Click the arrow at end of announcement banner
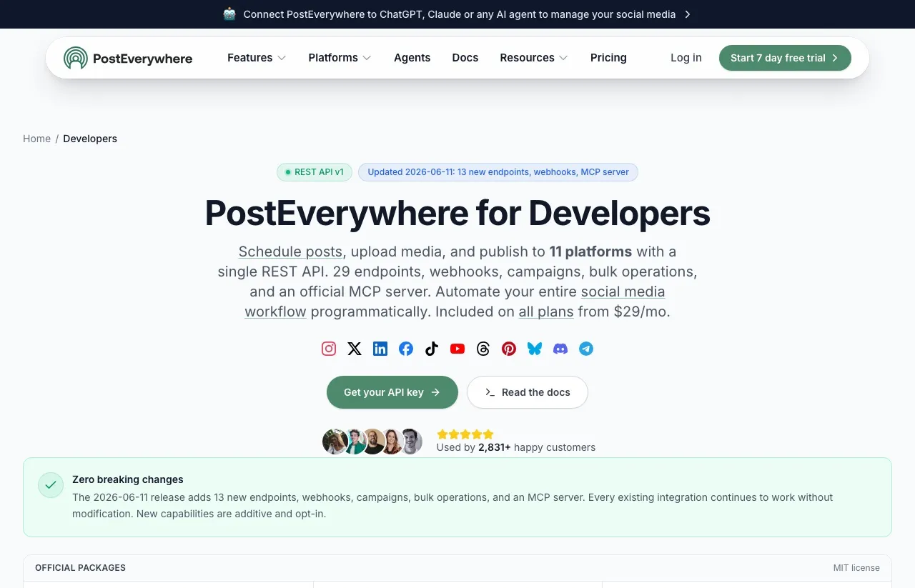 click(x=688, y=14)
